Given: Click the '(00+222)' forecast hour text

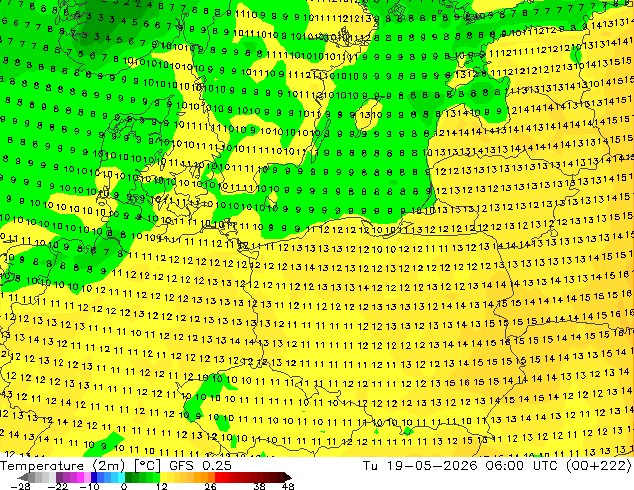Looking at the screenshot, I should coord(598,466).
